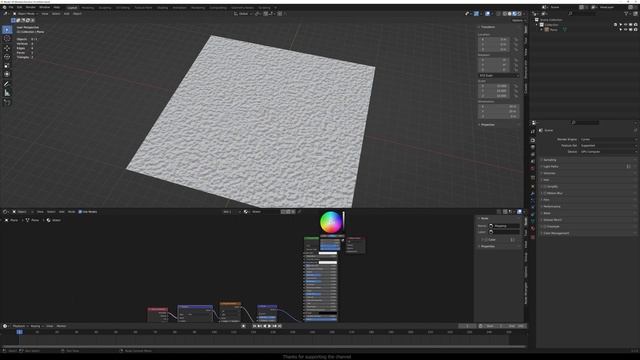Open the Render menu in top bar

(x=31, y=7)
